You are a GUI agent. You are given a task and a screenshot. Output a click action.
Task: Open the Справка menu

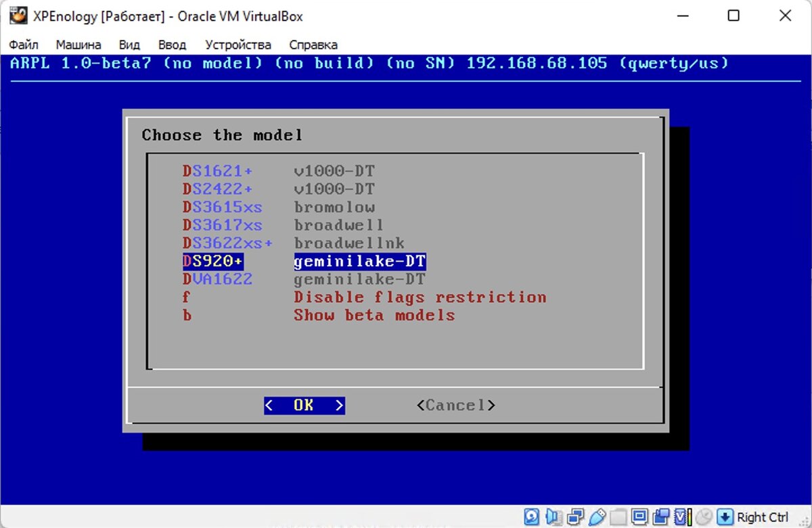coord(313,45)
